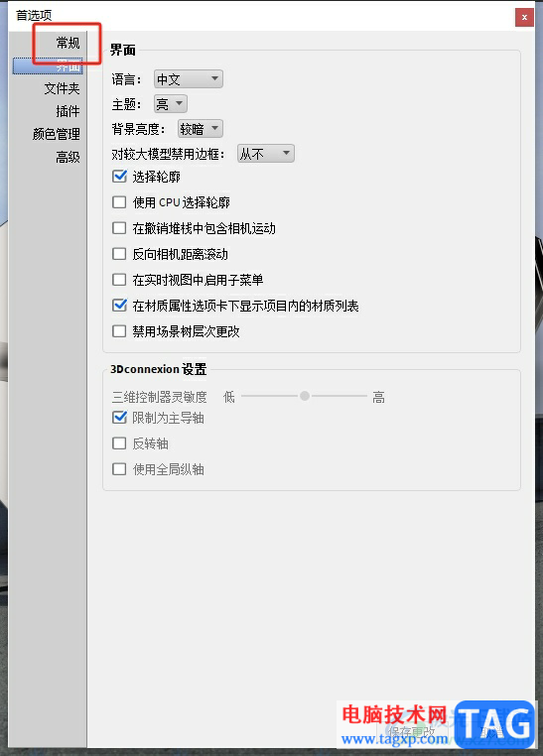
Task: Select the 颜色管理 tab
Action: tap(56, 134)
